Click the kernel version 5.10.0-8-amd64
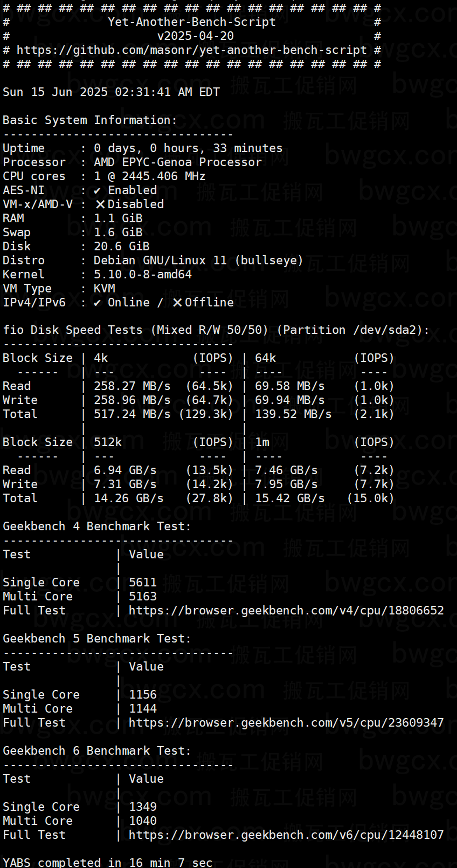Viewport: 457px width, 868px height. point(143,275)
